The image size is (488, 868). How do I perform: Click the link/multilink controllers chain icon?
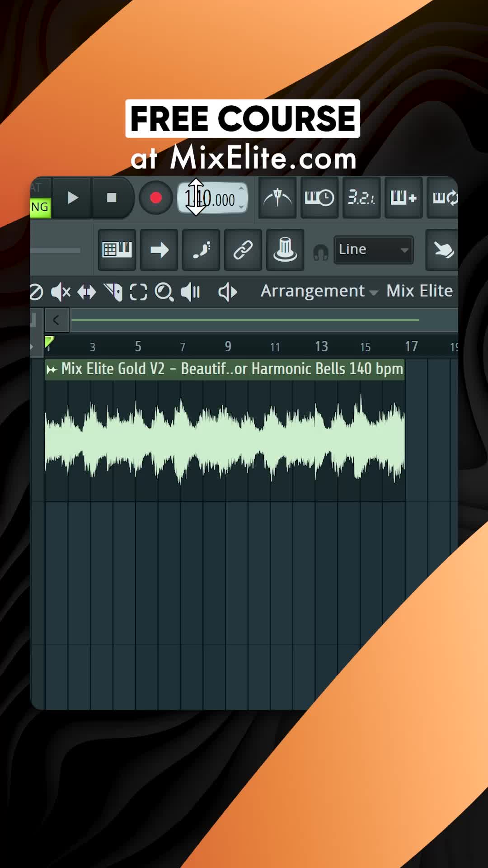tap(243, 250)
